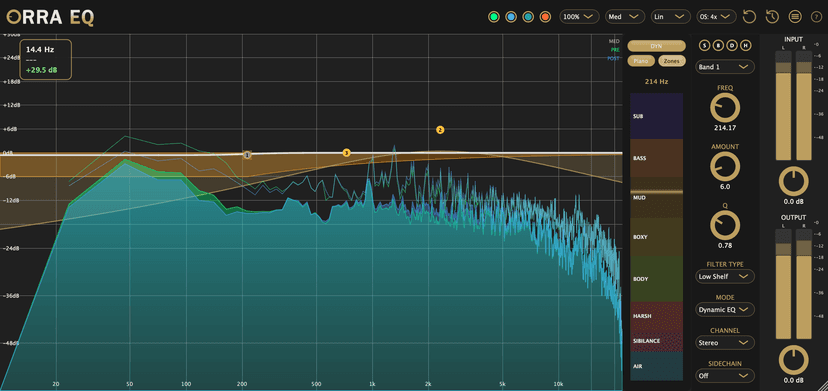Open the hamburger menu icon
828x391 pixels.
coord(795,17)
